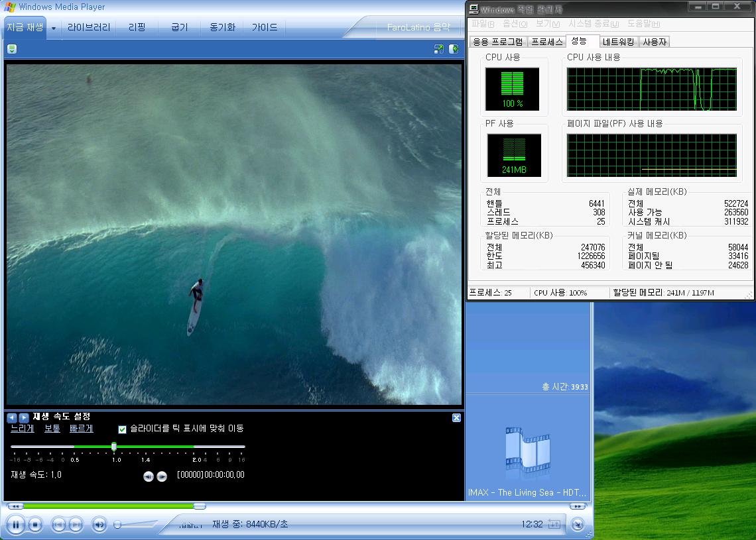Click the PF usage 241MB gauge
The height and width of the screenshot is (540, 756).
(x=514, y=155)
